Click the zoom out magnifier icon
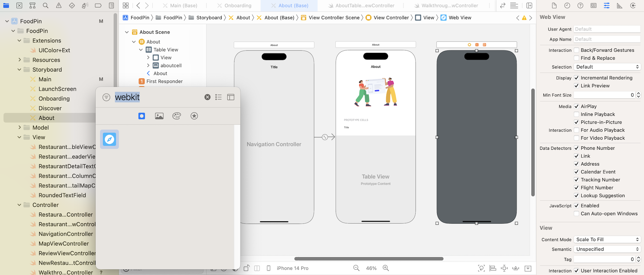 click(356, 268)
